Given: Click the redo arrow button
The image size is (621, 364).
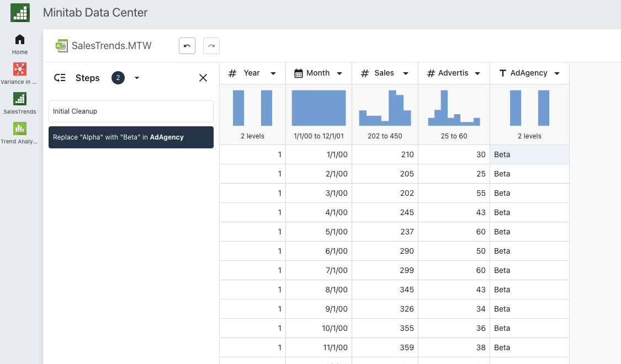Looking at the screenshot, I should (211, 46).
